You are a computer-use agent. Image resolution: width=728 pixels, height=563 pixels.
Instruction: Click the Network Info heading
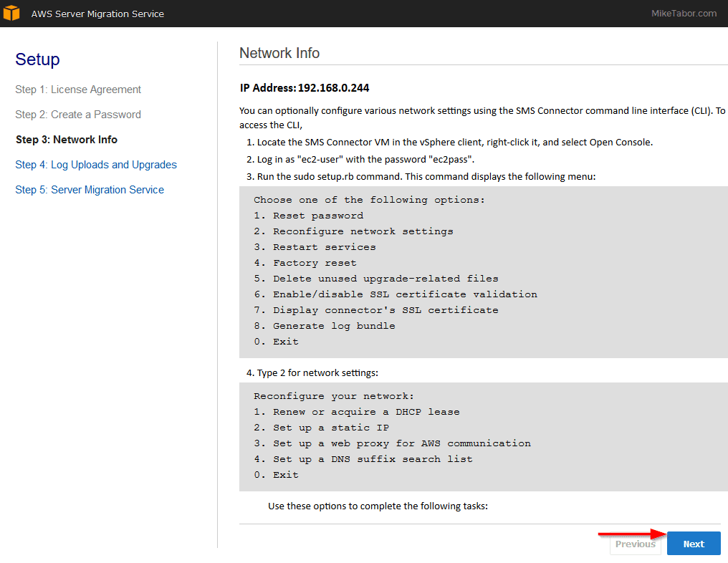(x=279, y=53)
